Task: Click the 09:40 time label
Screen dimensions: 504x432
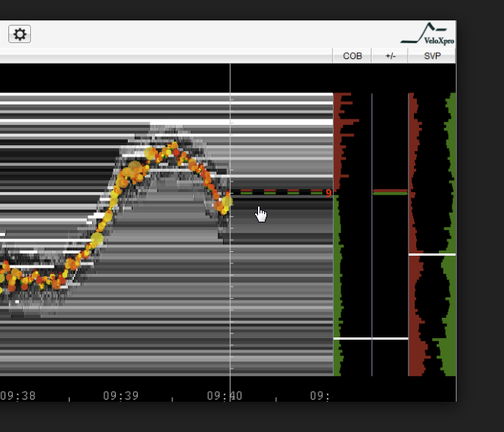Action: click(x=224, y=396)
